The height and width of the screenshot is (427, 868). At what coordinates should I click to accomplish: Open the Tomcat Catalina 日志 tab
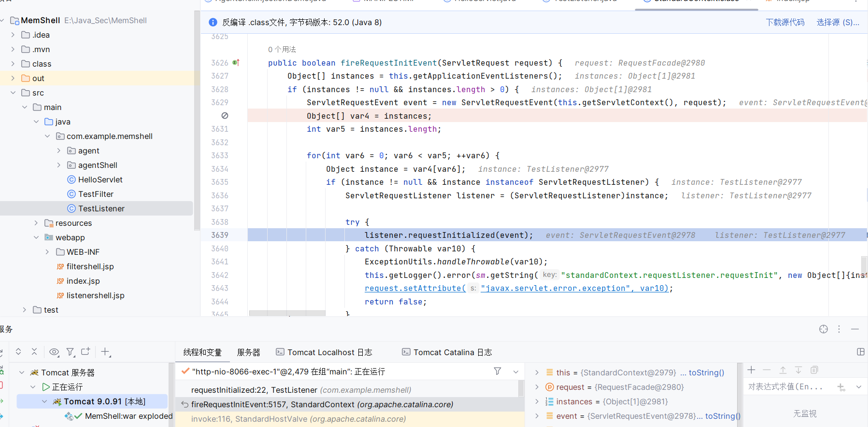(447, 352)
